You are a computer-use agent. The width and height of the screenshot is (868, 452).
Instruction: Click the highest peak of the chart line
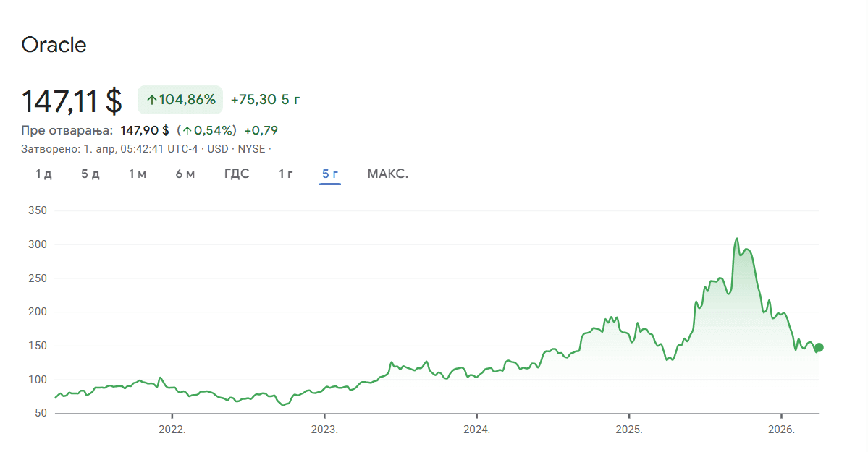737,239
